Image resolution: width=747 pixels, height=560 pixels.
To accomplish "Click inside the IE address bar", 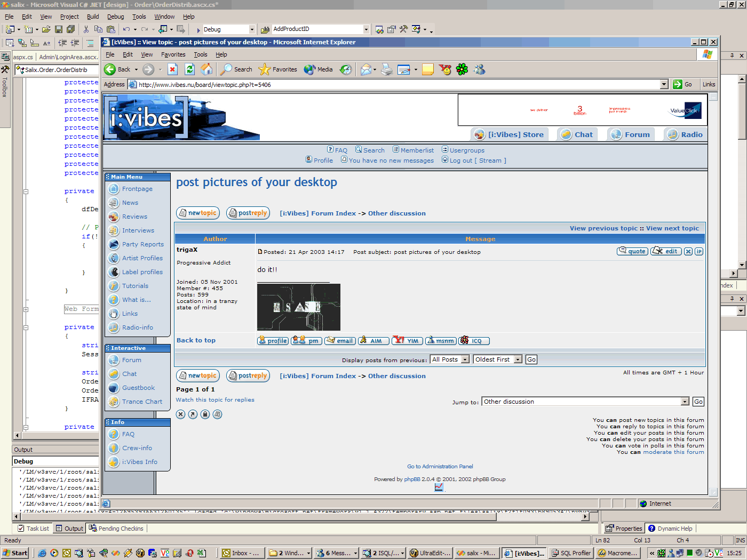I will [395, 84].
